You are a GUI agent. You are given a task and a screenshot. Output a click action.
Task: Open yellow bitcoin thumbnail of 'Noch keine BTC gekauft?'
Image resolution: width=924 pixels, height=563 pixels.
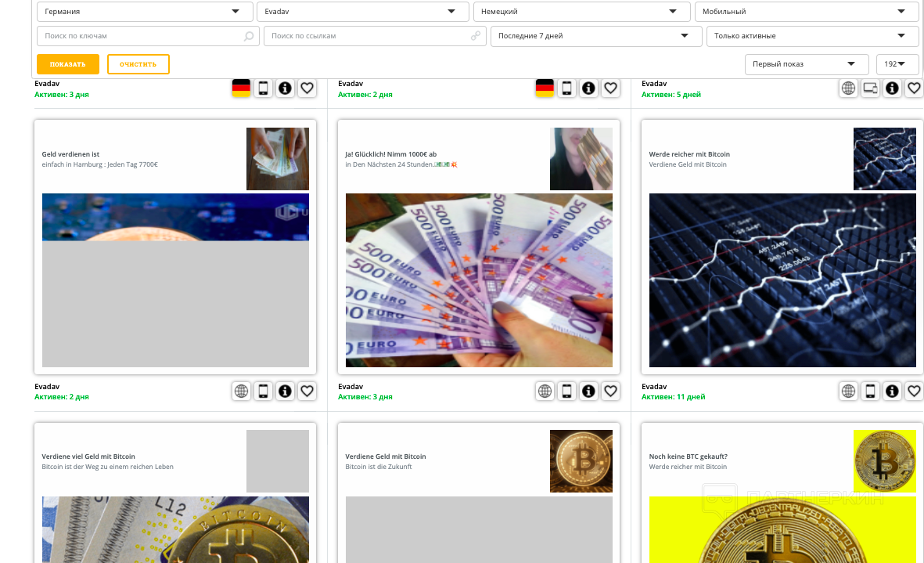coord(885,461)
